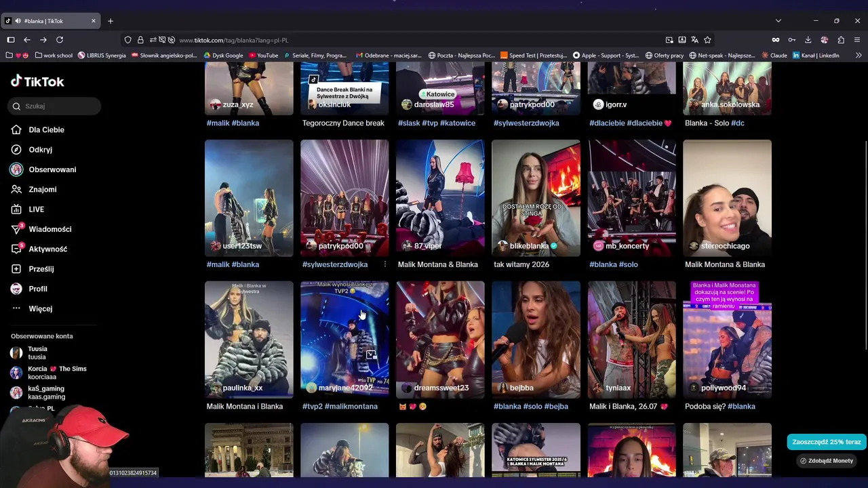Open Dla Ciebie feed
Image resolution: width=868 pixels, height=488 pixels.
(46, 129)
